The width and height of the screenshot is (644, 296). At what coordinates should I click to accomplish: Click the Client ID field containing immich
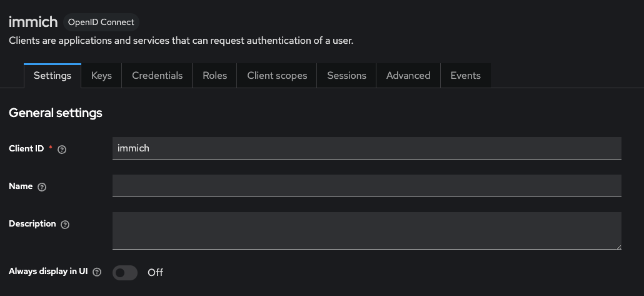[366, 148]
